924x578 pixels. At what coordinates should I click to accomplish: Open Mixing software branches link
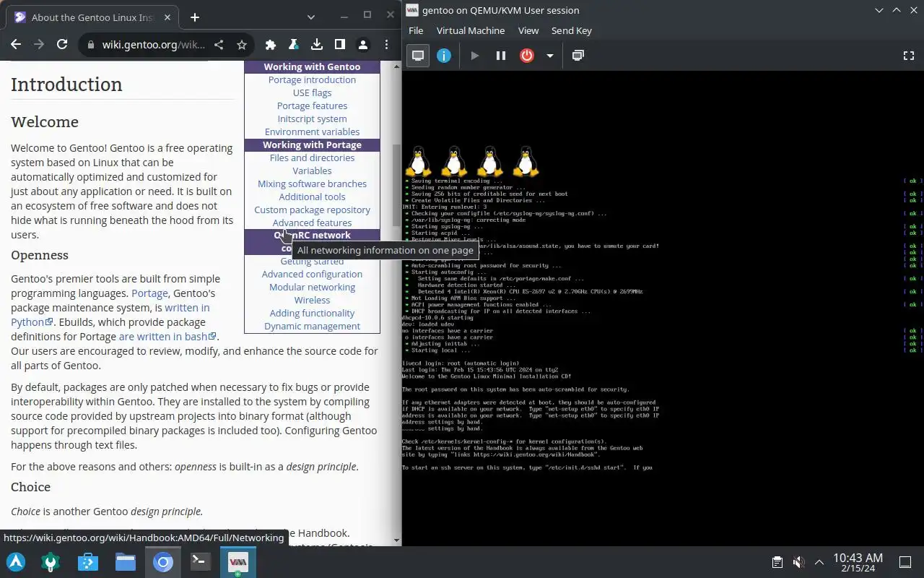(312, 184)
